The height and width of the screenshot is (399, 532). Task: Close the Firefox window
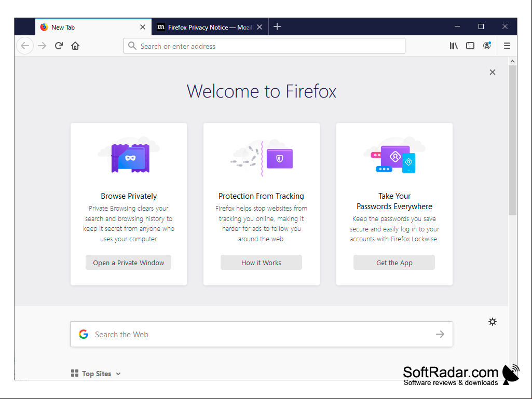click(505, 26)
